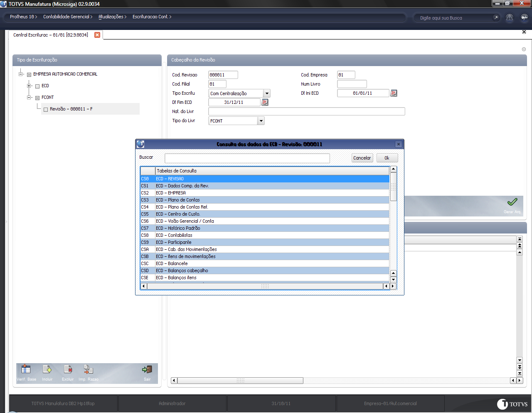Select row CS5 ECD - Centro de Custo
532x413 pixels.
click(x=265, y=214)
